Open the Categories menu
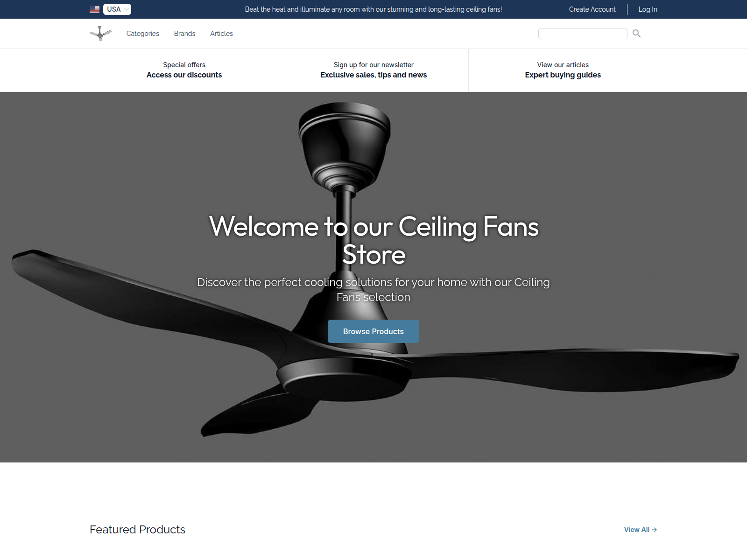Viewport: 747px width, 560px height. (142, 33)
